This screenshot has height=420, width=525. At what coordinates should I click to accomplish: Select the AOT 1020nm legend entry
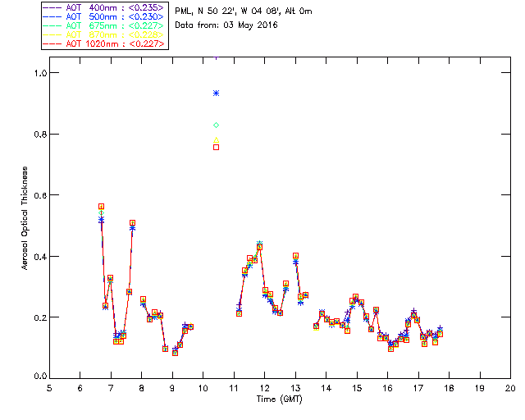(103, 43)
